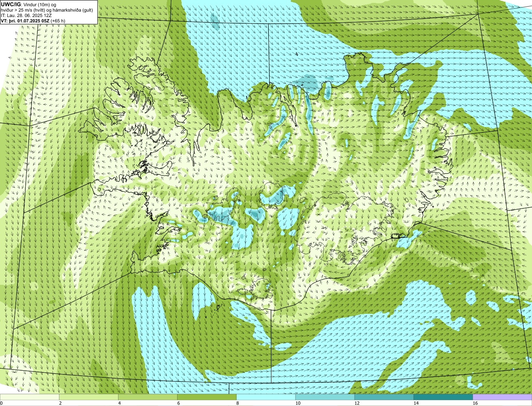Click the title line "UWC/IG: Vindur (10m) og"

tap(28, 4)
